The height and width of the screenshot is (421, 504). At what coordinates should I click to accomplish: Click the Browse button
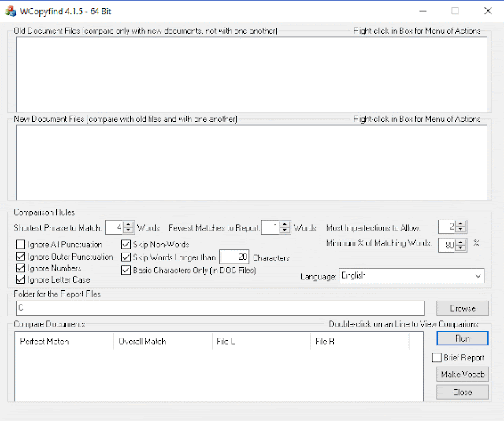[x=462, y=308]
